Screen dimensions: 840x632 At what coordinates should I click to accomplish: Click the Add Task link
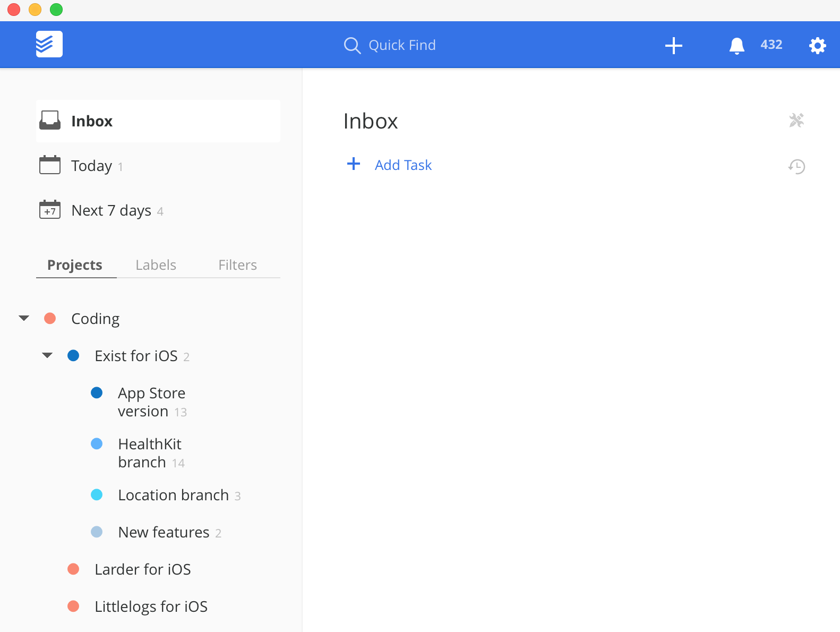(403, 165)
